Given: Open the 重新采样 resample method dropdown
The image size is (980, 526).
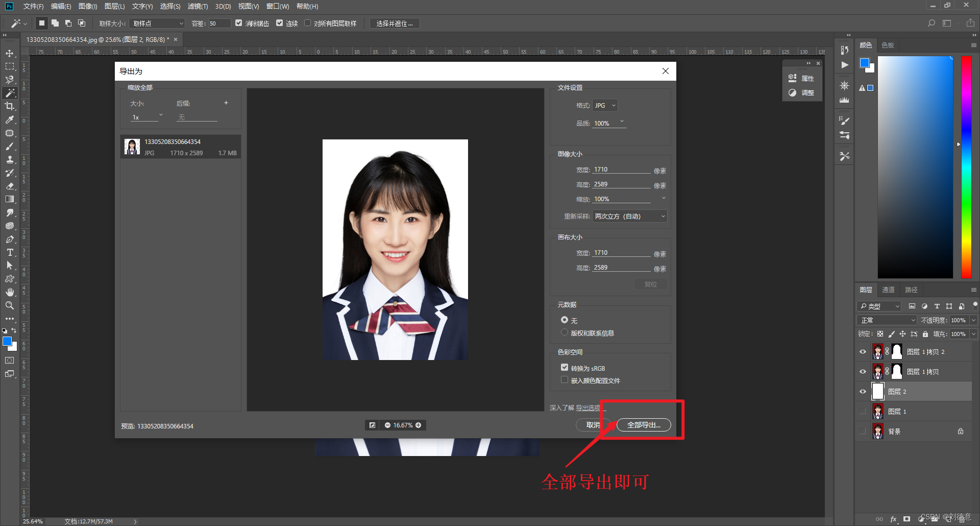Looking at the screenshot, I should coord(630,216).
